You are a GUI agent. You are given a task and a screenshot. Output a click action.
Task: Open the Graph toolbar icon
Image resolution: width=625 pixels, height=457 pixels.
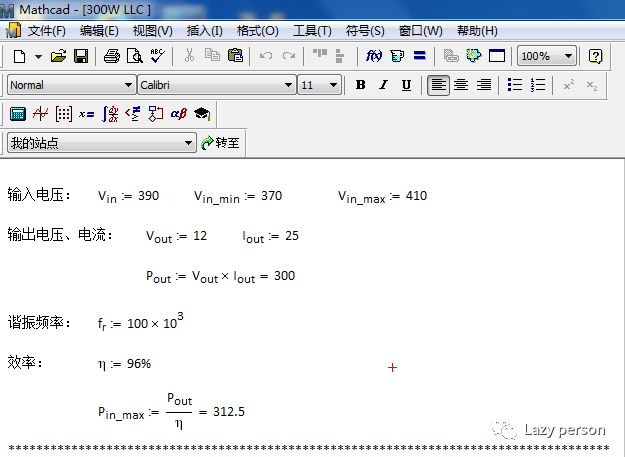coord(41,114)
